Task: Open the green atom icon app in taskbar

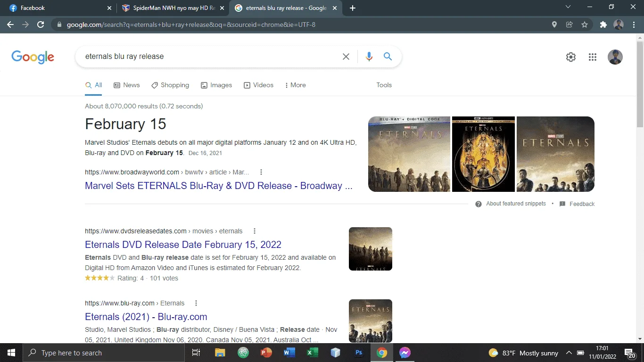Action: coord(243,353)
